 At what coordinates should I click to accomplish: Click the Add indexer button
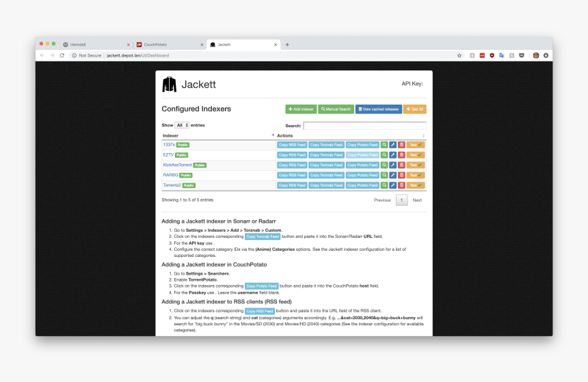coord(301,109)
